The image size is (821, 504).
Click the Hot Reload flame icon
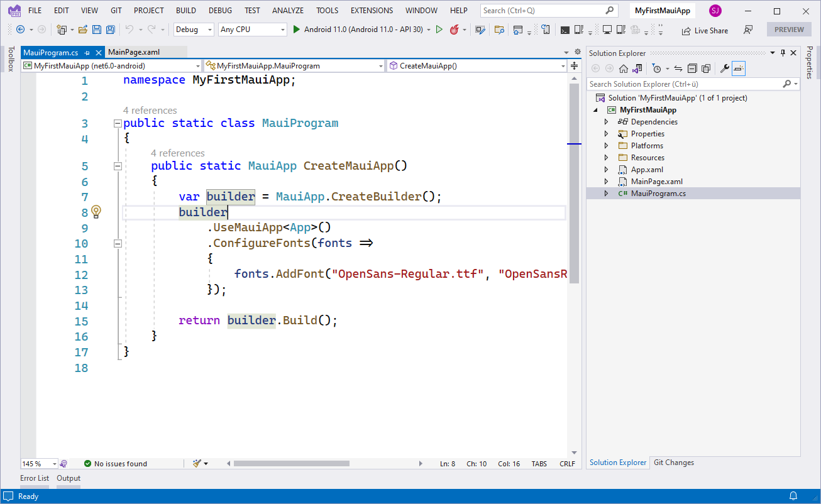pyautogui.click(x=454, y=30)
